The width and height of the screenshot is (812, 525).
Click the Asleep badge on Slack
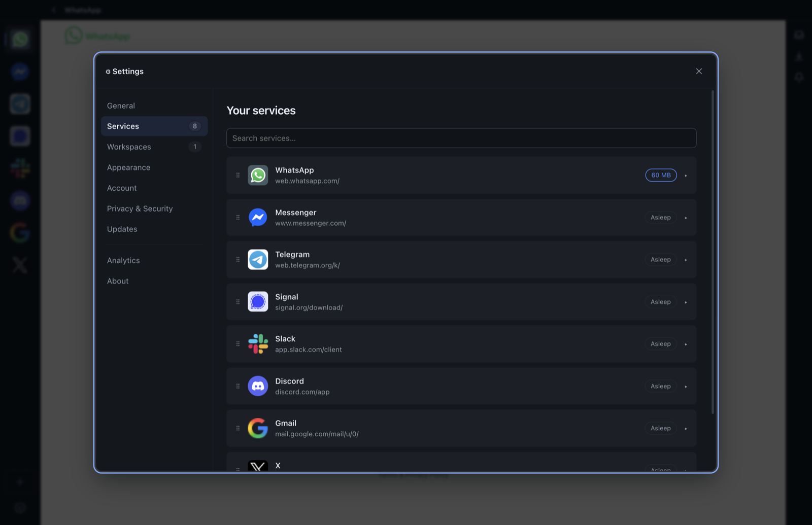coord(661,344)
